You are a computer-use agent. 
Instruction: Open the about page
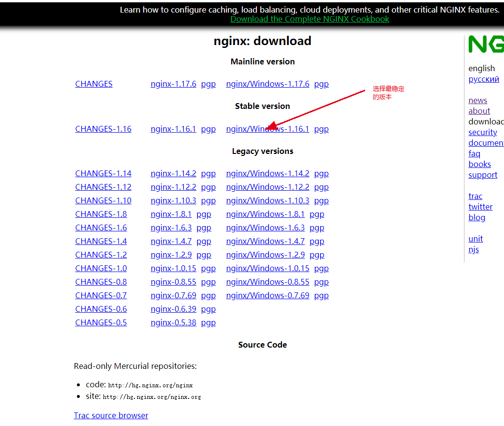(x=479, y=111)
